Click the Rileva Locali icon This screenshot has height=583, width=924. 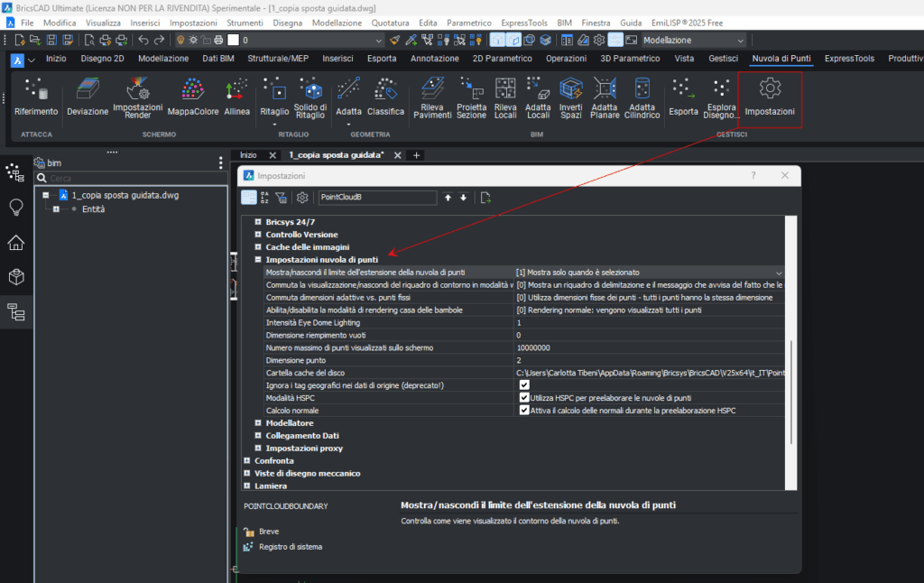[505, 97]
